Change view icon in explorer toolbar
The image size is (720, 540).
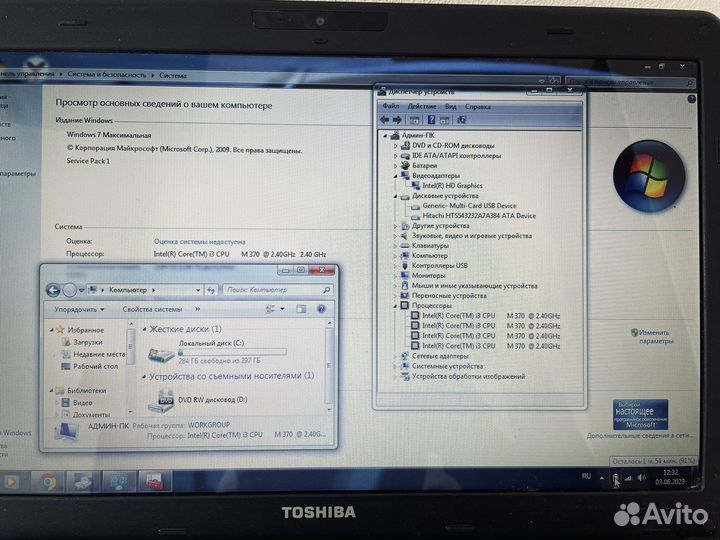[271, 309]
